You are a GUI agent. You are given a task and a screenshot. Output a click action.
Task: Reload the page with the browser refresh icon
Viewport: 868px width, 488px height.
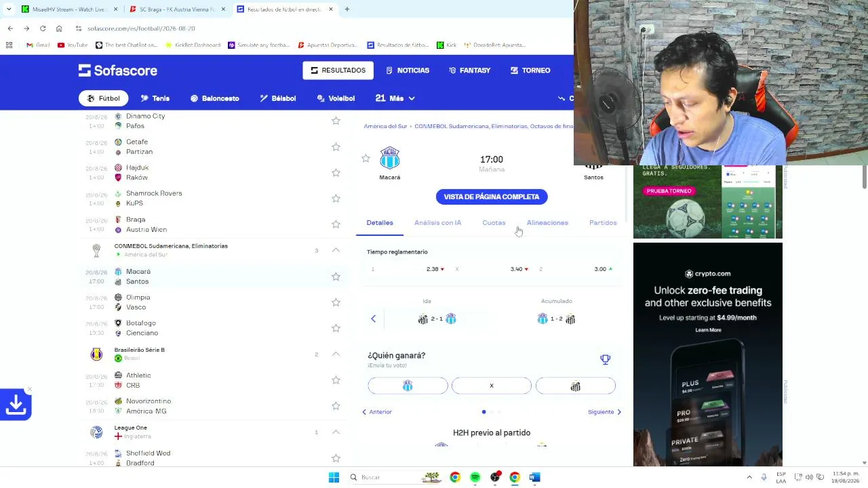pyautogui.click(x=43, y=28)
